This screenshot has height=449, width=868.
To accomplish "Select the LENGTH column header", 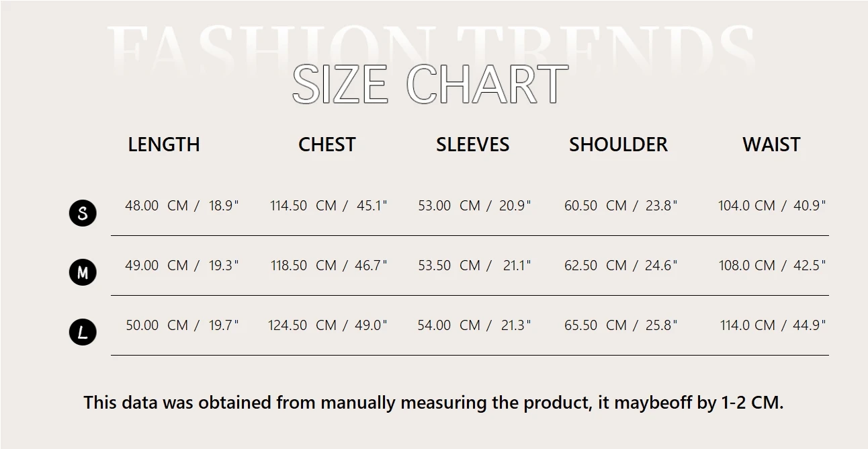I will 164,145.
